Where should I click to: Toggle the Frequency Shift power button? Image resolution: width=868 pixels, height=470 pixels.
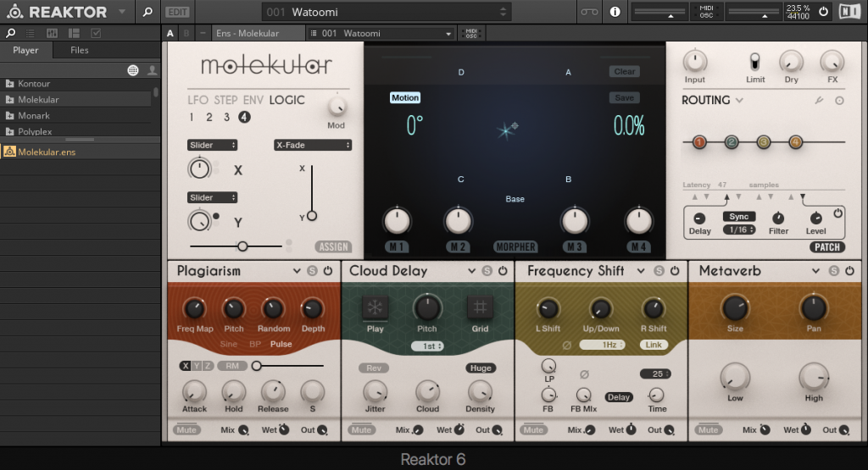pos(675,270)
